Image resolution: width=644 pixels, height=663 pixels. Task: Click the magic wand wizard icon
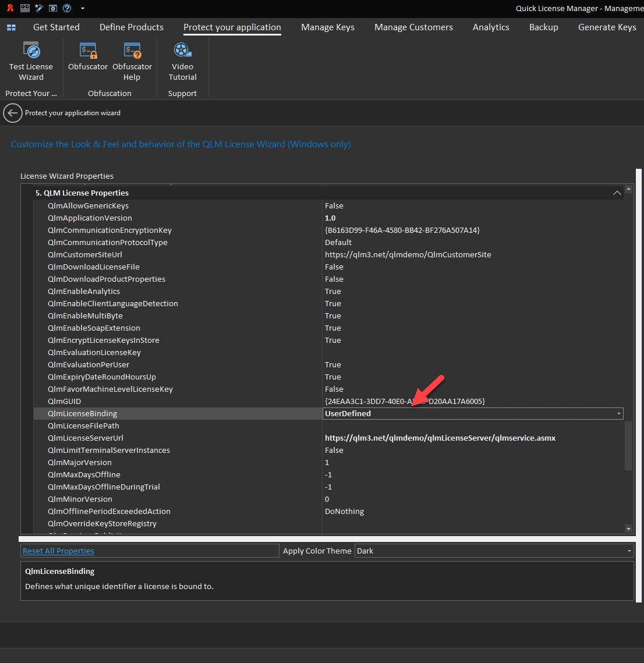pos(39,8)
